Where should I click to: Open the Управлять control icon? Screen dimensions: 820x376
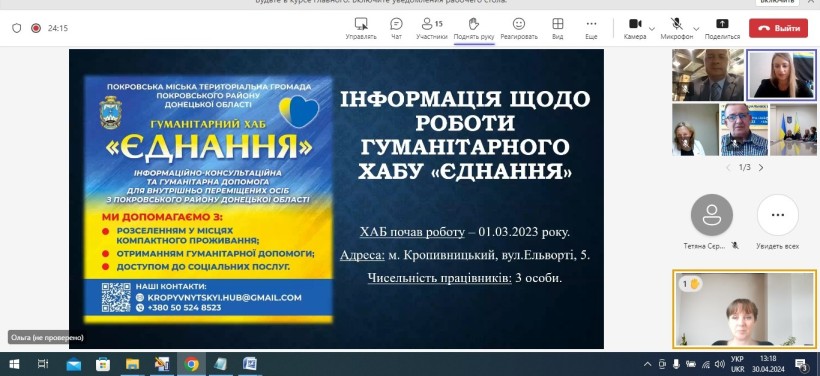tap(361, 24)
